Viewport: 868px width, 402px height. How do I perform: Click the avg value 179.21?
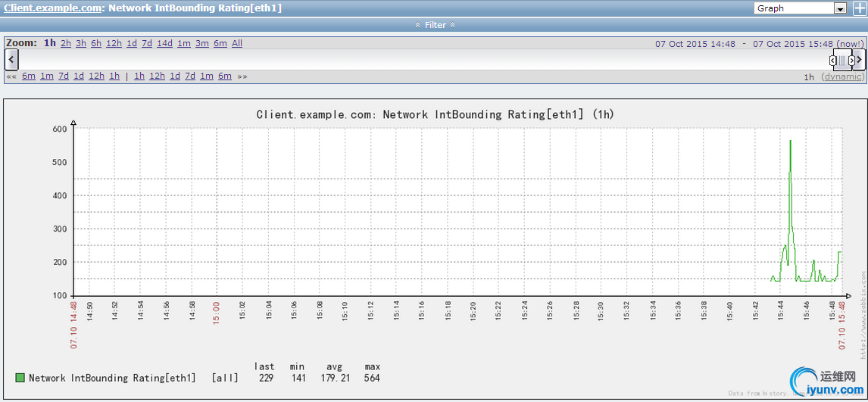336,379
